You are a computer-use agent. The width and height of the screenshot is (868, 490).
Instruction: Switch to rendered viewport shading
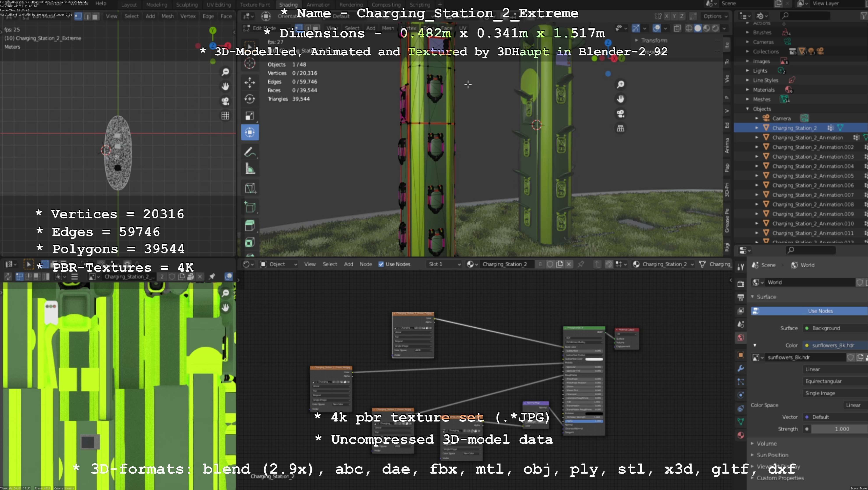pos(715,28)
